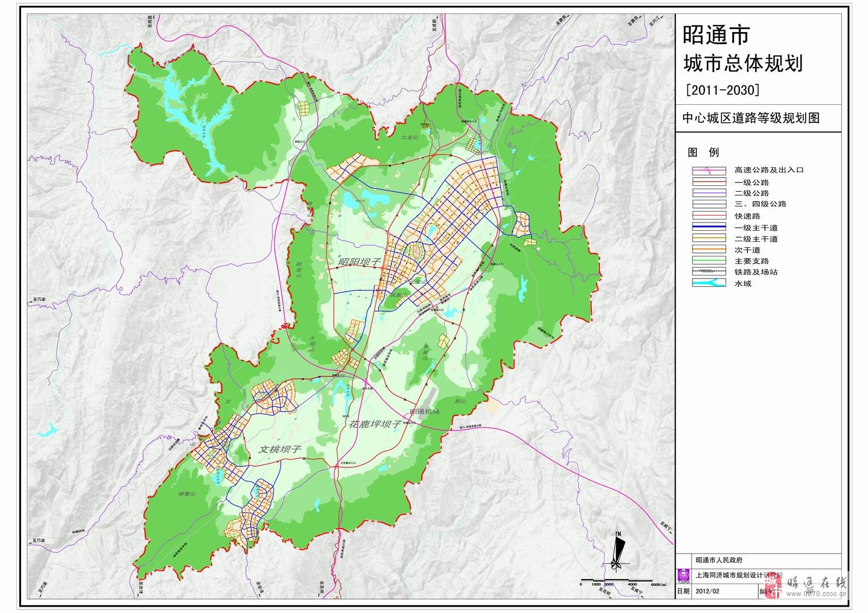Screen dimensions: 868x613
Task: Click the 一级主干道 legend label
Action: (x=756, y=228)
